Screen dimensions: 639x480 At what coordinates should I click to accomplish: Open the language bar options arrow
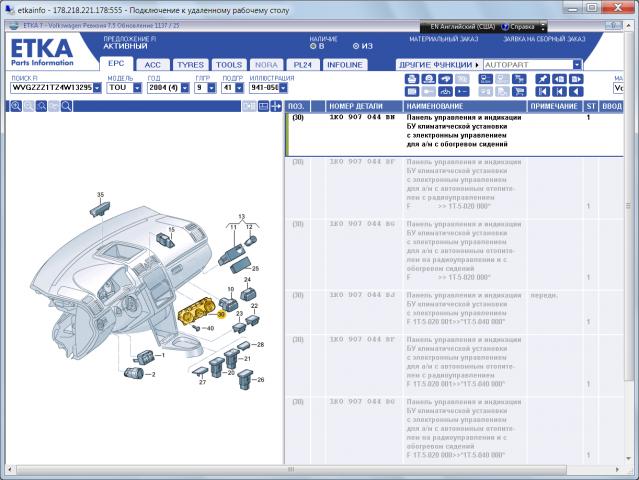[543, 27]
